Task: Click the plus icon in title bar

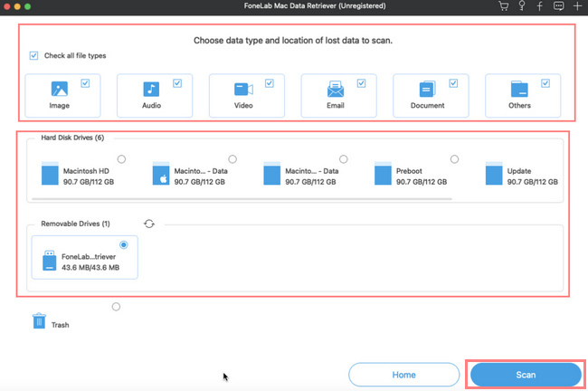Action: click(x=577, y=6)
